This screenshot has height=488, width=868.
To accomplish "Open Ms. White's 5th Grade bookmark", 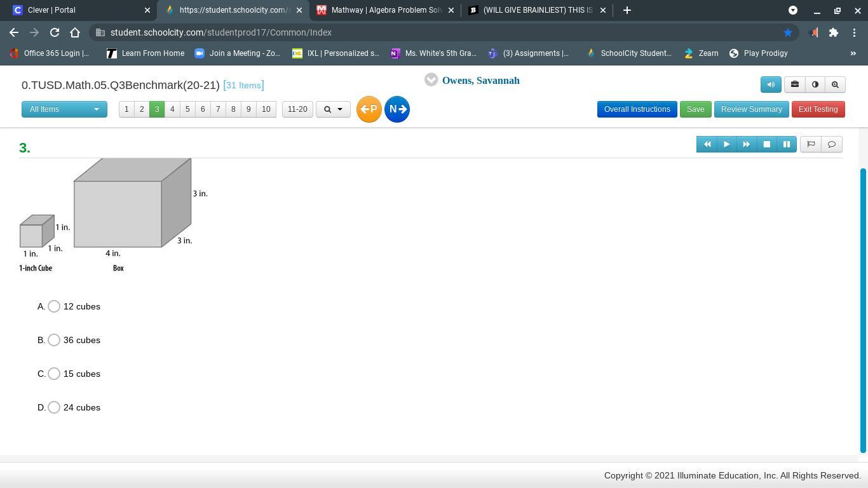I will coord(433,53).
